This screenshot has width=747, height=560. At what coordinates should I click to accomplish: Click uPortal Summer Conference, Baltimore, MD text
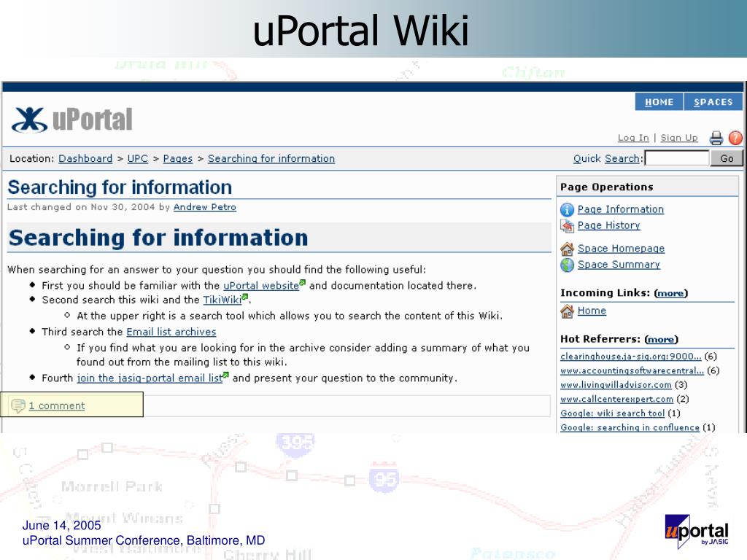tap(144, 540)
